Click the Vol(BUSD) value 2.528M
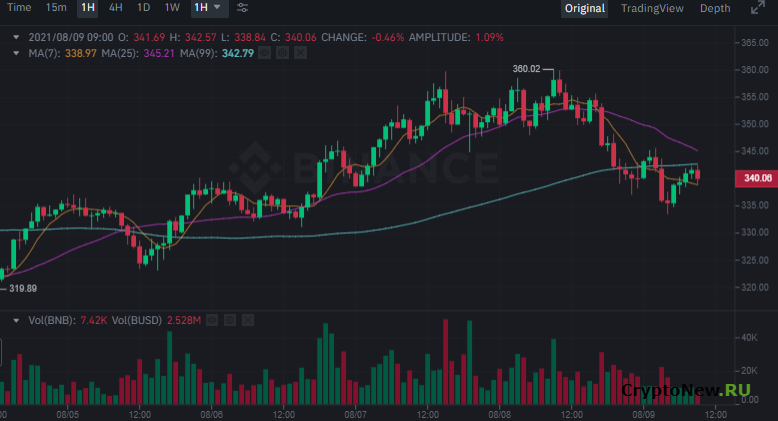 (184, 321)
